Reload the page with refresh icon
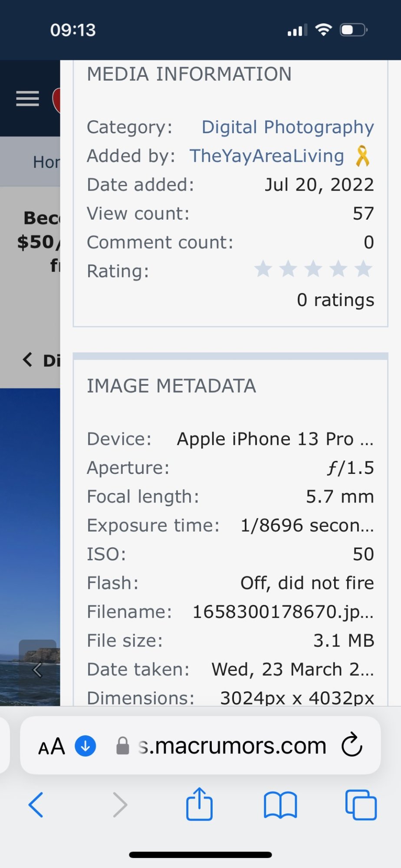Screen dimensions: 401x868 coord(352,745)
